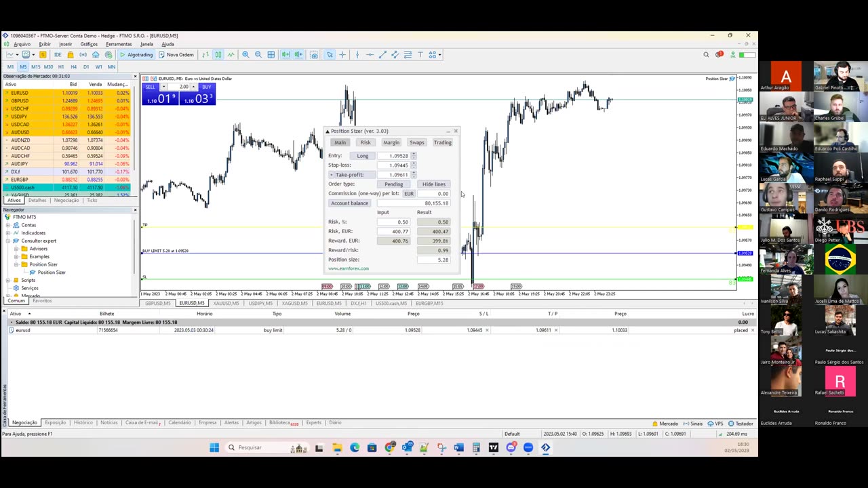Draw a horizontal line on chart
Image resolution: width=868 pixels, height=488 pixels.
pos(370,54)
